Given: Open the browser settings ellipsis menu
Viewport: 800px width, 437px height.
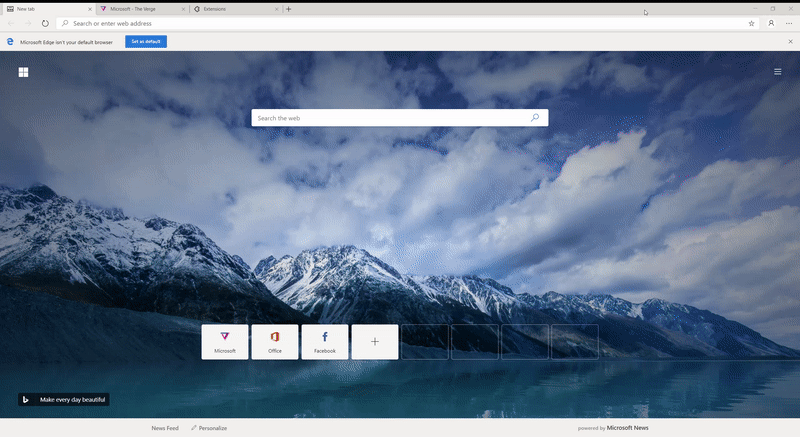Looking at the screenshot, I should coord(789,22).
